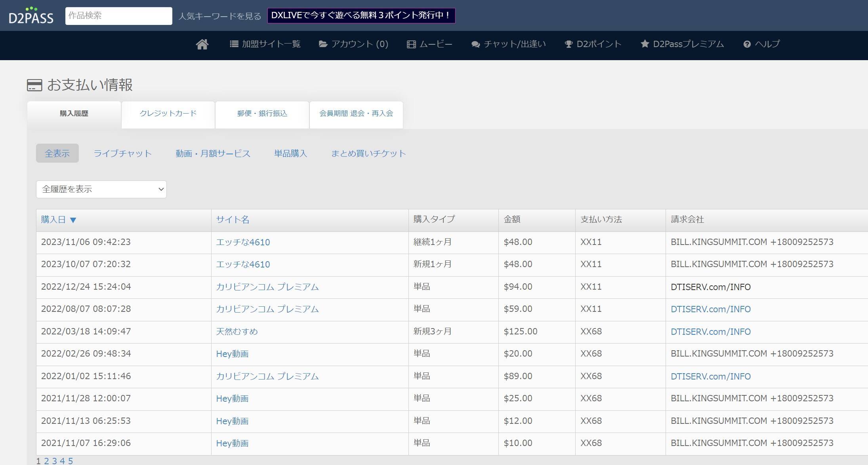The image size is (868, 465).
Task: Open アカウント folder icon menu
Action: [x=353, y=44]
